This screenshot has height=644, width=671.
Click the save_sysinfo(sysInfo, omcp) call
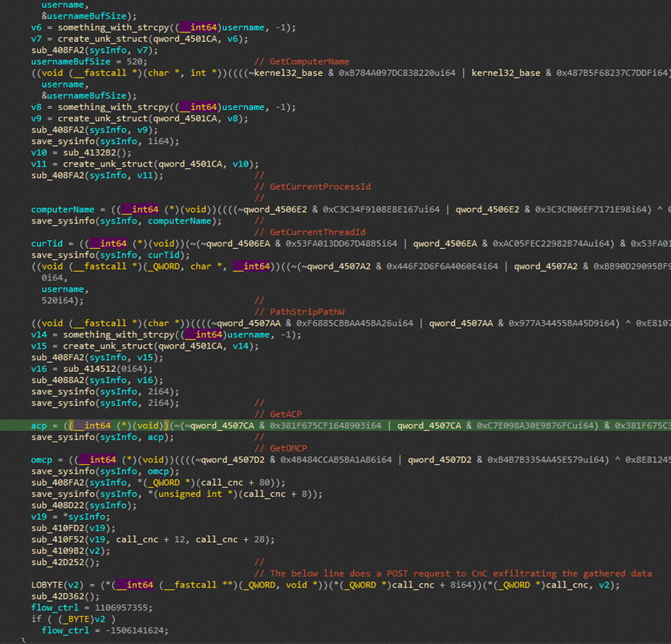(x=105, y=471)
